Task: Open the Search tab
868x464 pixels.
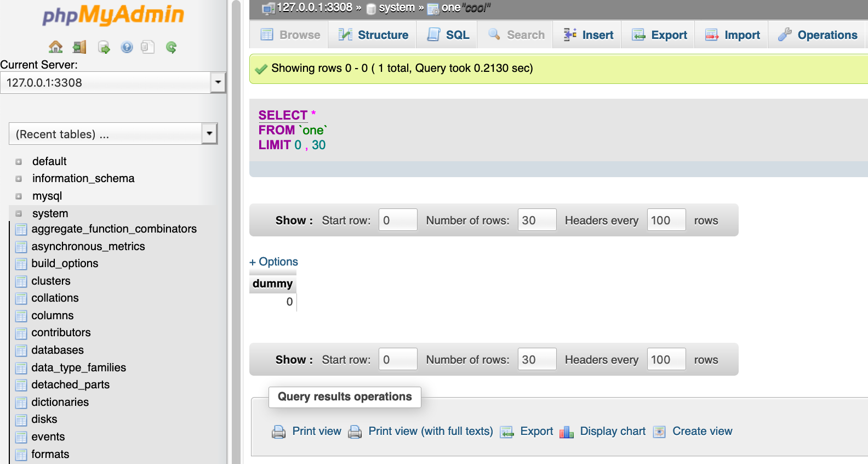Action: click(x=515, y=35)
